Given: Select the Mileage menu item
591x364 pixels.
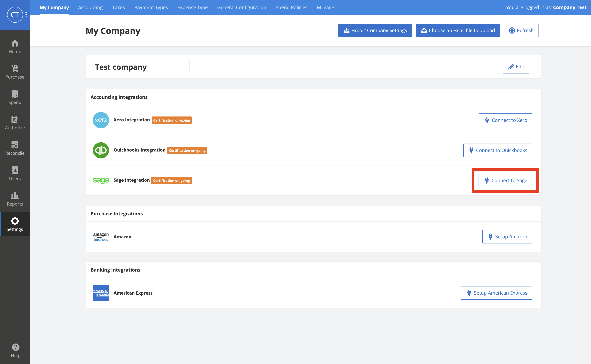Looking at the screenshot, I should [x=325, y=7].
